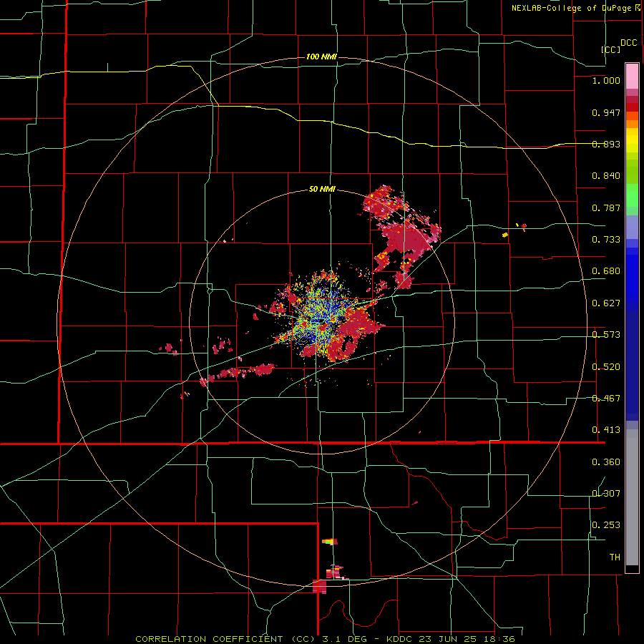The width and height of the screenshot is (644, 644).
Task: Click the 0.627 scale value
Action: point(606,303)
